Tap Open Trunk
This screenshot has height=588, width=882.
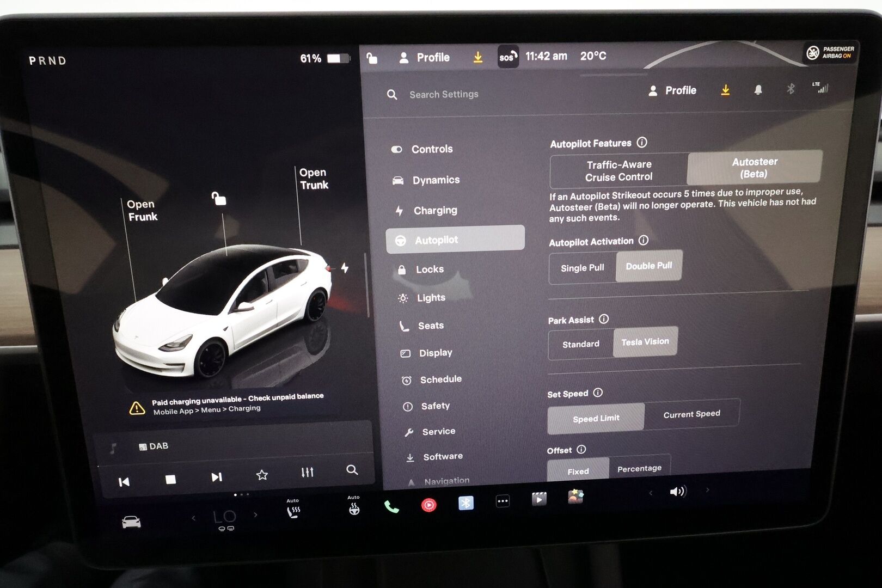pos(314,179)
